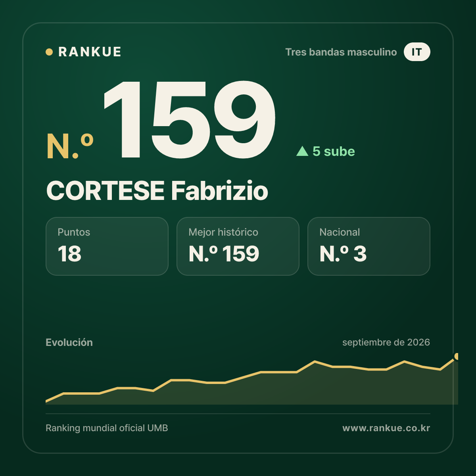Click the RANKUE brand name
This screenshot has height=476, width=476.
click(90, 52)
